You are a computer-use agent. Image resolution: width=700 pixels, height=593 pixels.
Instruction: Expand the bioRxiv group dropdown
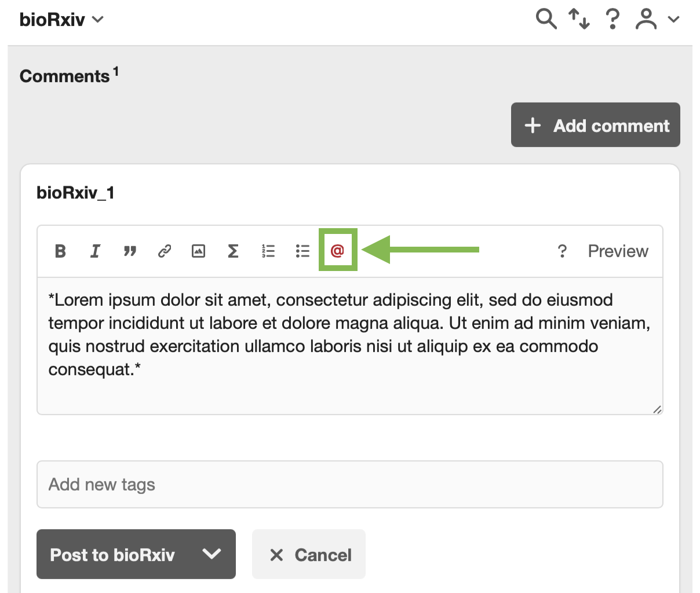tap(61, 20)
